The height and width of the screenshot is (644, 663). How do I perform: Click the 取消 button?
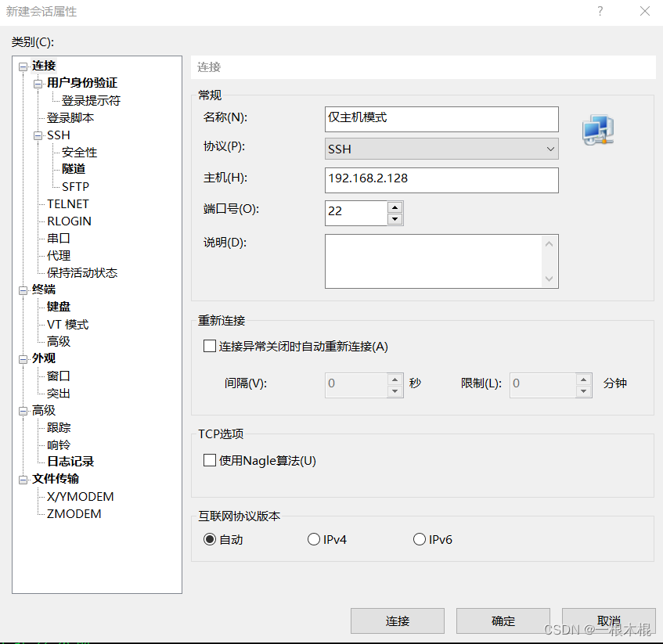click(x=609, y=621)
